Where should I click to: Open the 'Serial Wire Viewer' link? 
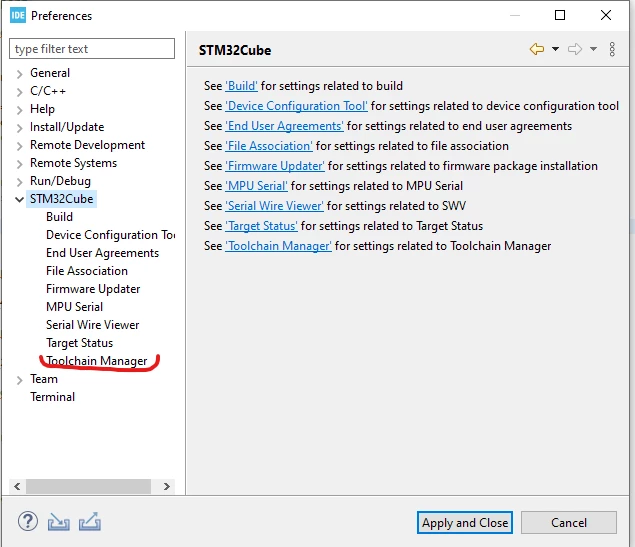tap(275, 206)
